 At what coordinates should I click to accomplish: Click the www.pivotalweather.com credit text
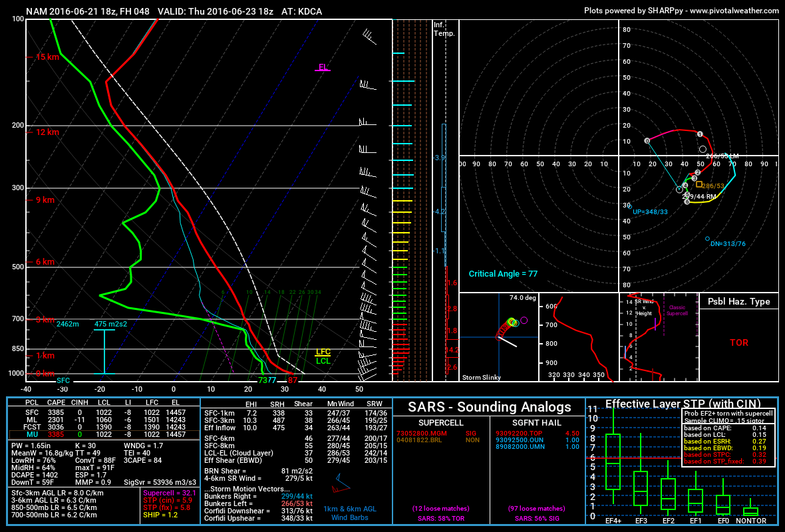point(734,11)
